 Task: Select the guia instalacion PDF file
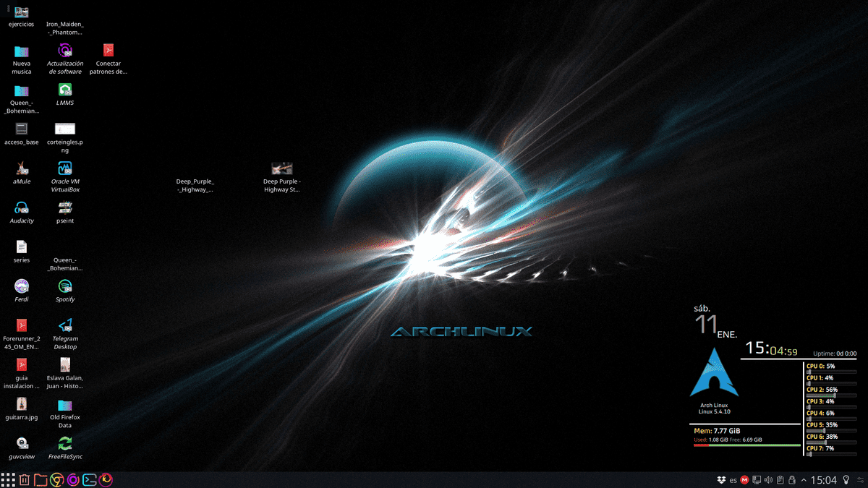[x=22, y=373]
